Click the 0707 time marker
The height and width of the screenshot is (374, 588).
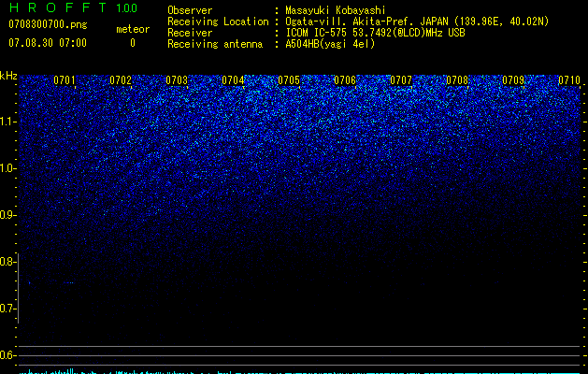tap(401, 80)
